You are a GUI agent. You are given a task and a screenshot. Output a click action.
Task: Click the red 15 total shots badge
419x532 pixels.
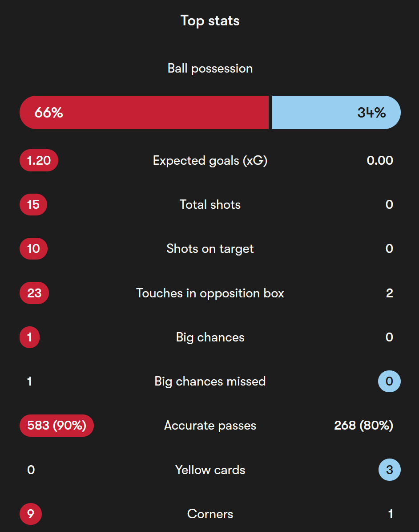pyautogui.click(x=33, y=205)
